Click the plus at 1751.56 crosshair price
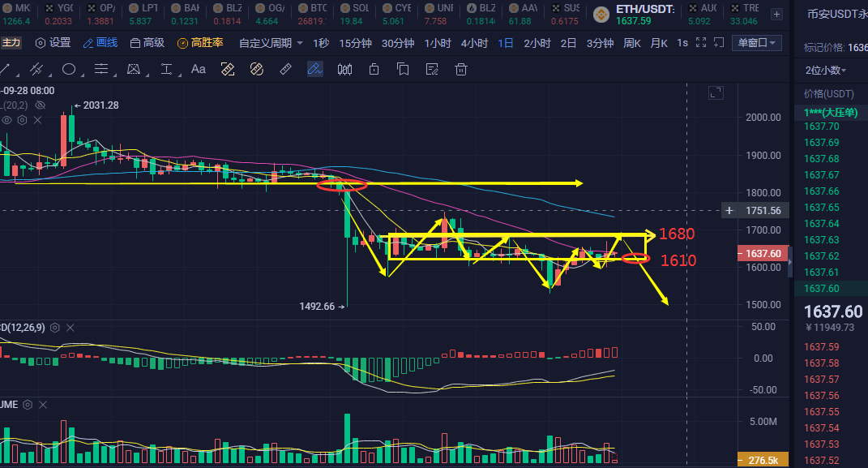This screenshot has width=868, height=468. [729, 210]
